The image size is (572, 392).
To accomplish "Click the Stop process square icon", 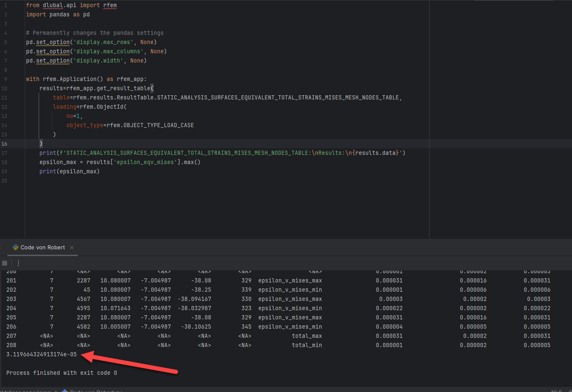I will coord(5,263).
